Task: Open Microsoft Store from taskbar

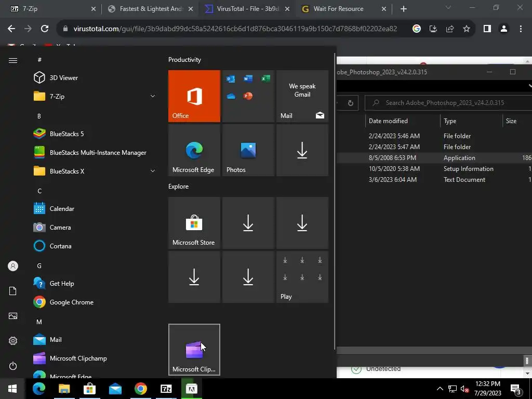Action: (x=89, y=389)
